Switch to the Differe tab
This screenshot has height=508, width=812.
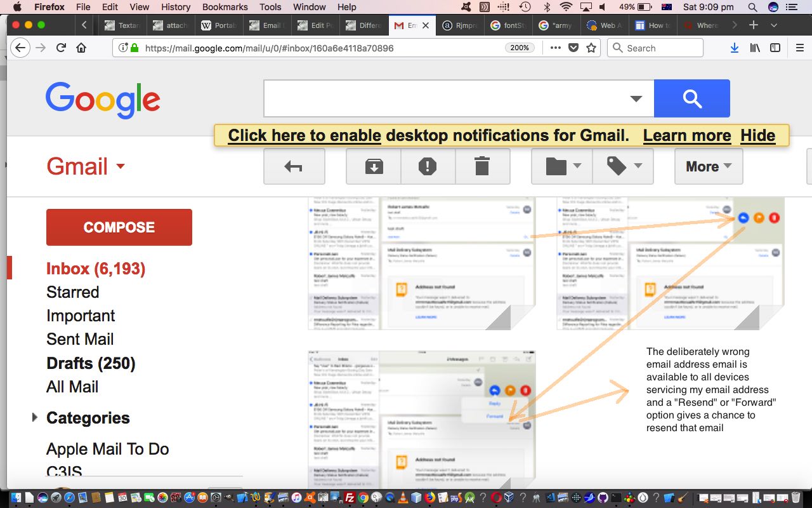pyautogui.click(x=364, y=25)
